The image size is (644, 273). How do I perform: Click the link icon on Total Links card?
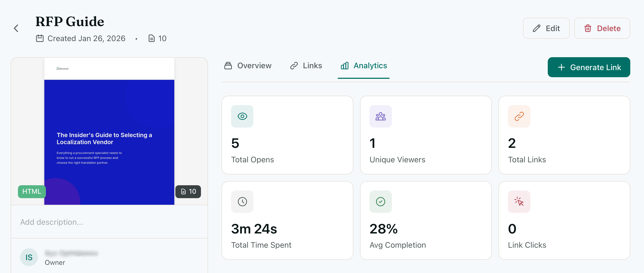point(519,116)
